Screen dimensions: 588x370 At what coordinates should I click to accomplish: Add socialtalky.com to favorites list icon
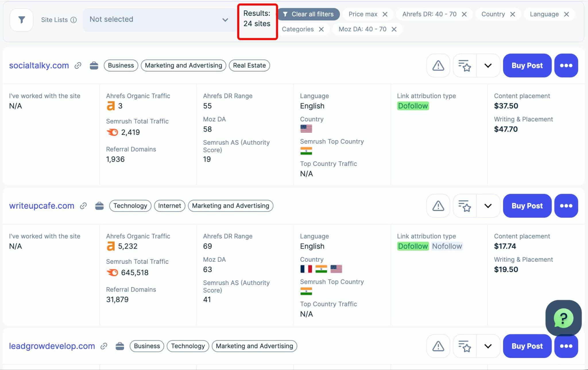pos(465,65)
